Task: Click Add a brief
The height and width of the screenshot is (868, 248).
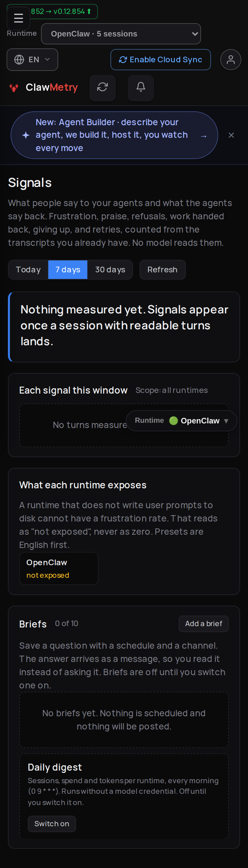Action: coord(204,624)
